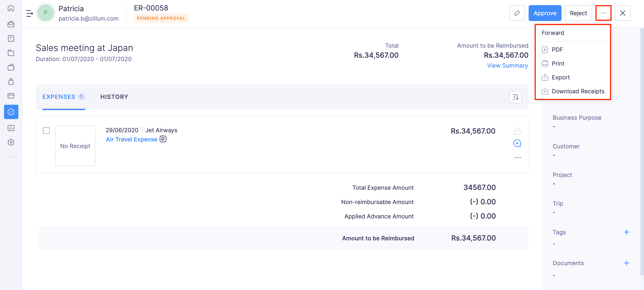Add a new tag with plus
This screenshot has height=290, width=644.
626,232
